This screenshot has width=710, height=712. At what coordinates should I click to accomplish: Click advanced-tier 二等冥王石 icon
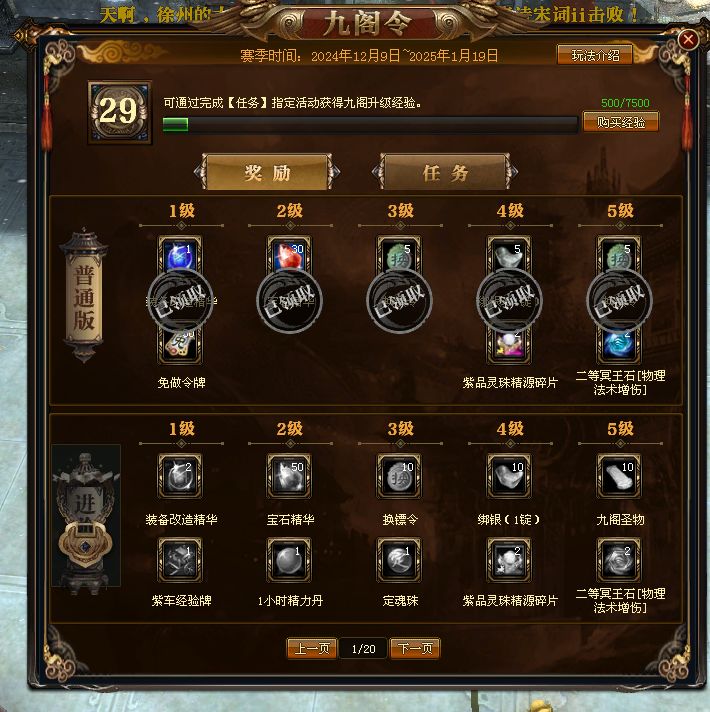click(619, 560)
